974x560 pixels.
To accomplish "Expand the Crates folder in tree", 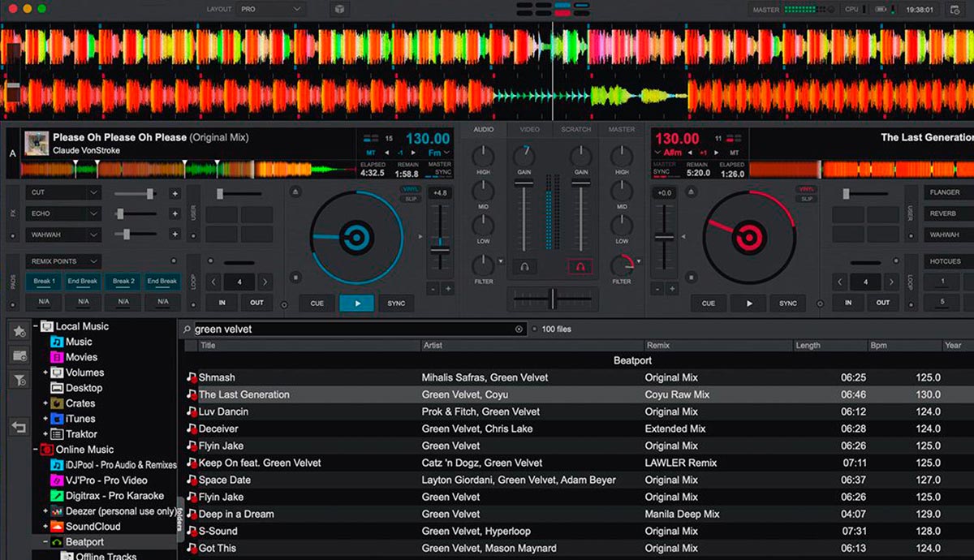I will [45, 403].
